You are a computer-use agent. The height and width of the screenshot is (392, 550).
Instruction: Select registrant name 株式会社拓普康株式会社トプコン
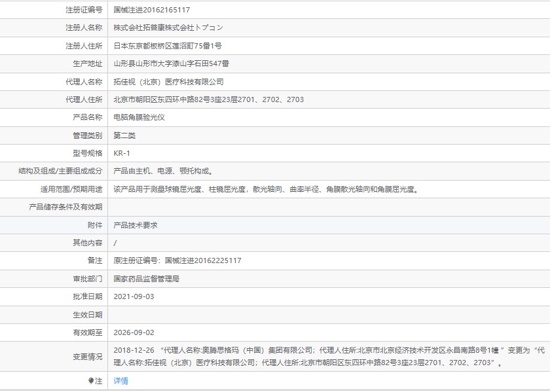pyautogui.click(x=168, y=27)
